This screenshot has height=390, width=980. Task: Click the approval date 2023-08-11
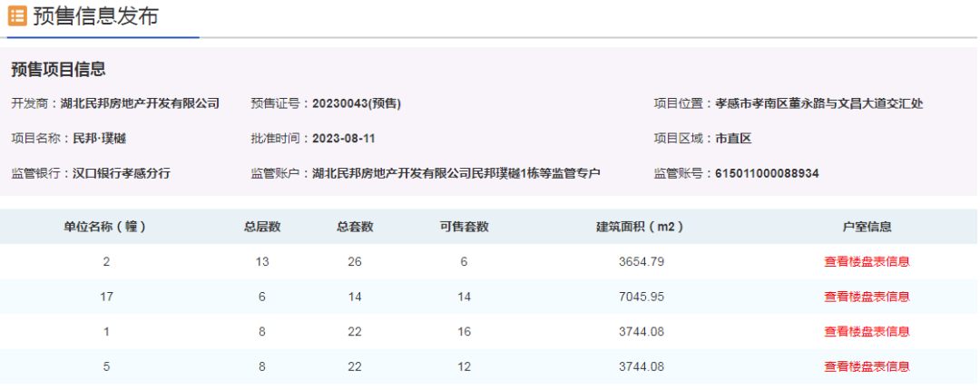[x=344, y=139]
